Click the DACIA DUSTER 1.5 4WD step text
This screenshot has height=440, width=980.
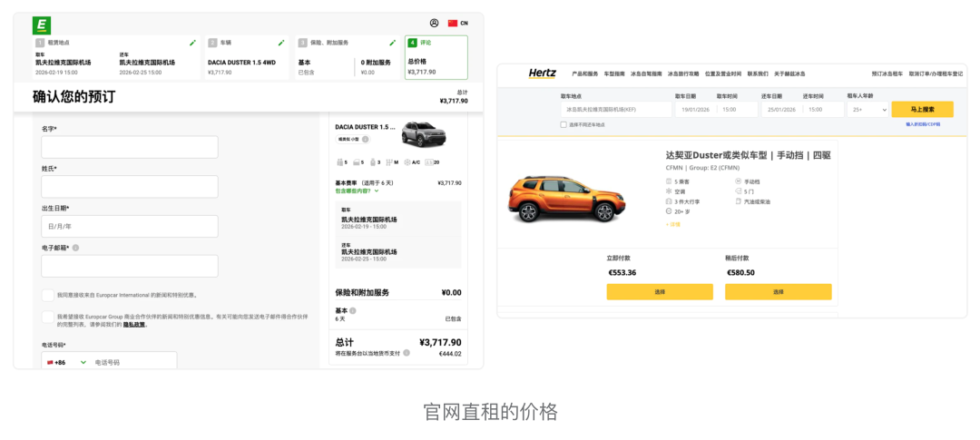point(242,63)
